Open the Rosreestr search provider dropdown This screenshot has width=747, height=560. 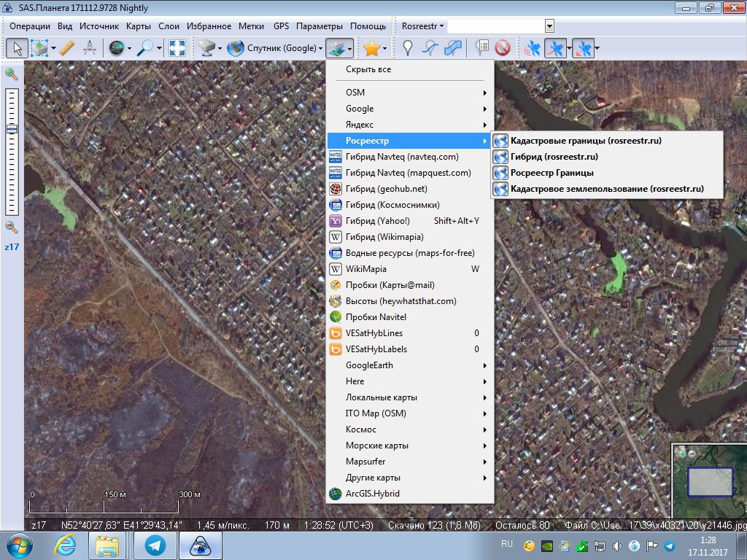[x=422, y=26]
